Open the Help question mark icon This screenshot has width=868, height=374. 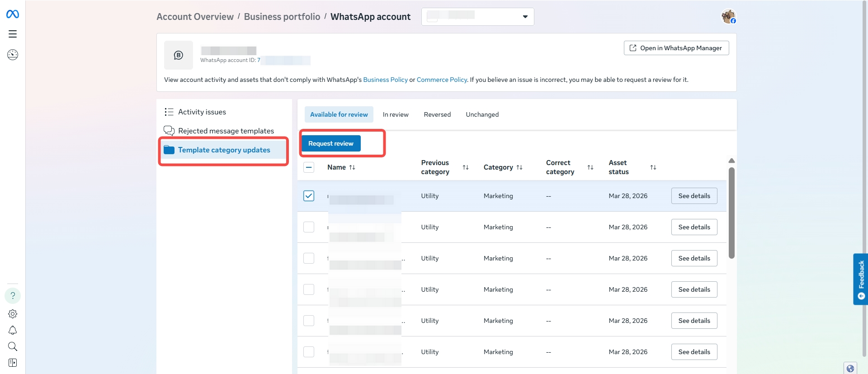click(13, 296)
